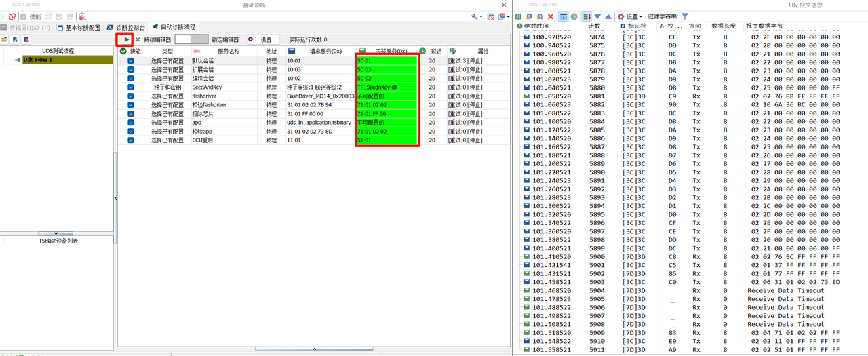
Task: Toggle auto-scroll to latest message in the LIN window
Action: pyautogui.click(x=564, y=16)
